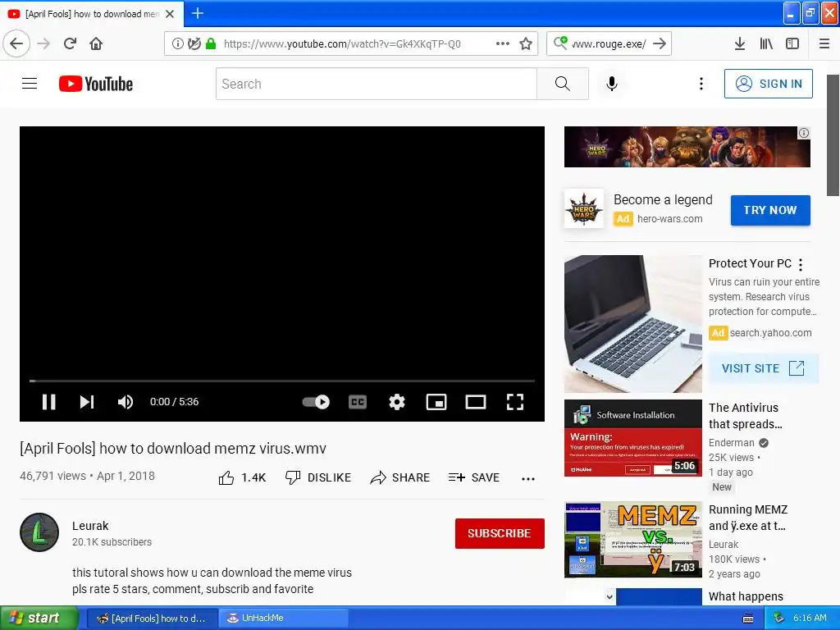Toggle the autoplay switch
The height and width of the screenshot is (630, 840).
click(x=316, y=402)
